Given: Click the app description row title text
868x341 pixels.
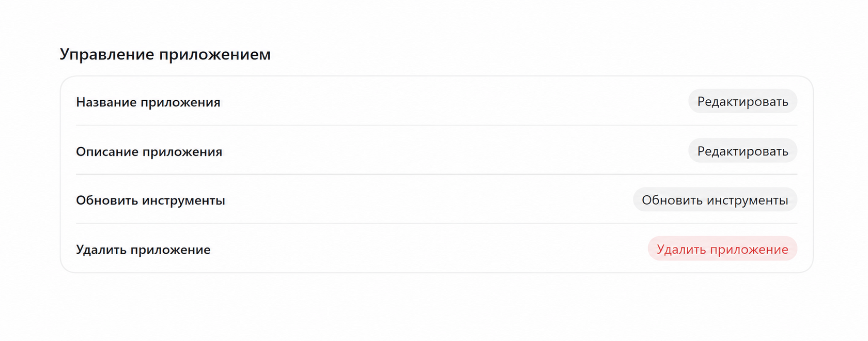Looking at the screenshot, I should tap(149, 152).
